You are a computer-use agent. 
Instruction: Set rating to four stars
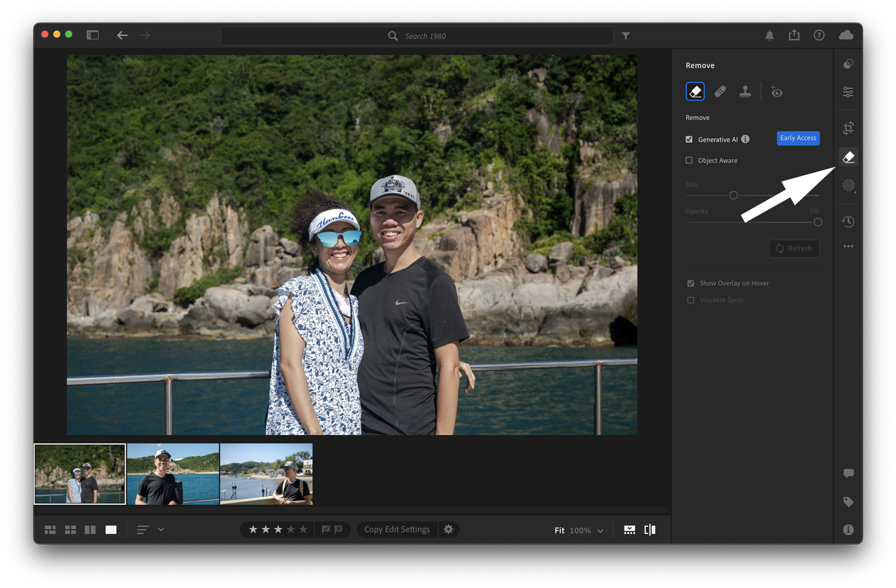tap(291, 529)
